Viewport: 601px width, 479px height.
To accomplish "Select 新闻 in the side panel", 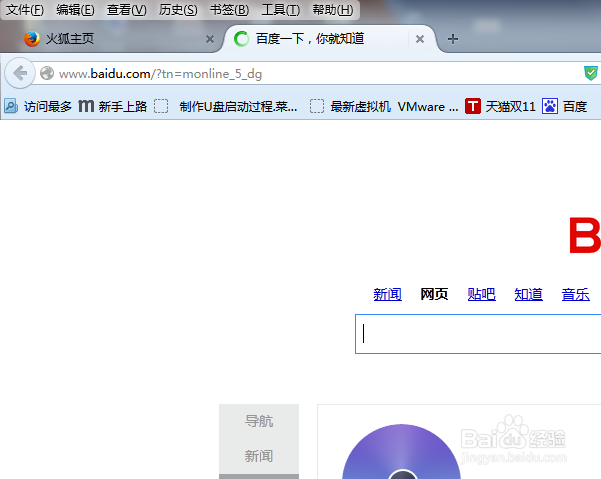I will pos(259,456).
